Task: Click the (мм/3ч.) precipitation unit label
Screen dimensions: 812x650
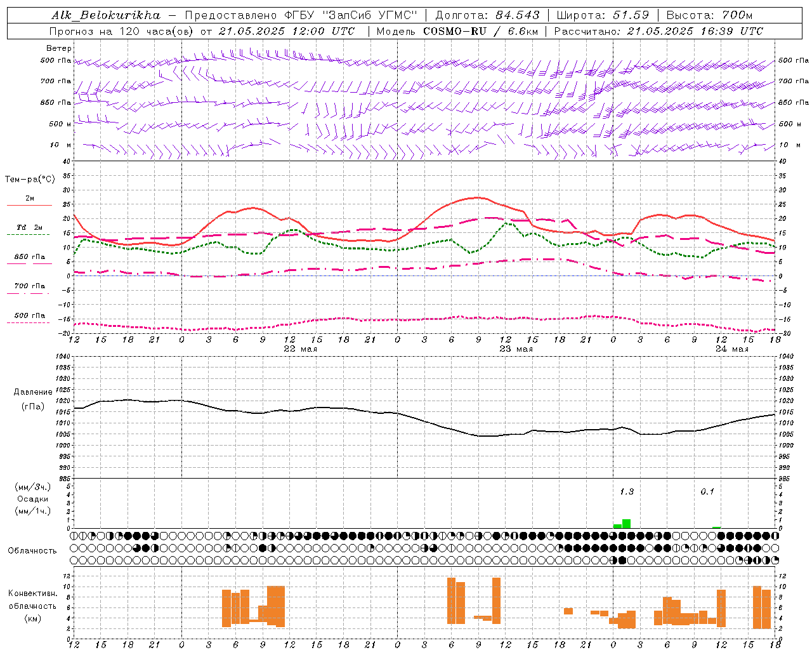Action: [32, 487]
